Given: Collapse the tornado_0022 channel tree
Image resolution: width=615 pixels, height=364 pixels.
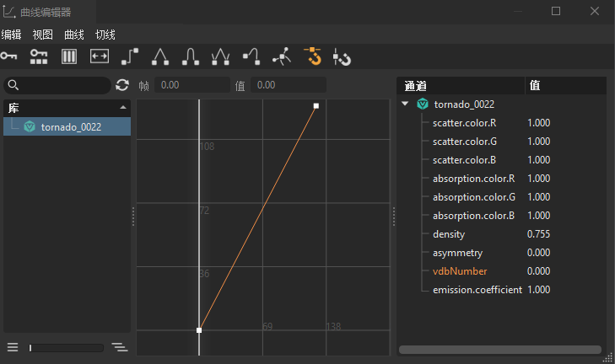Looking at the screenshot, I should click(x=405, y=104).
